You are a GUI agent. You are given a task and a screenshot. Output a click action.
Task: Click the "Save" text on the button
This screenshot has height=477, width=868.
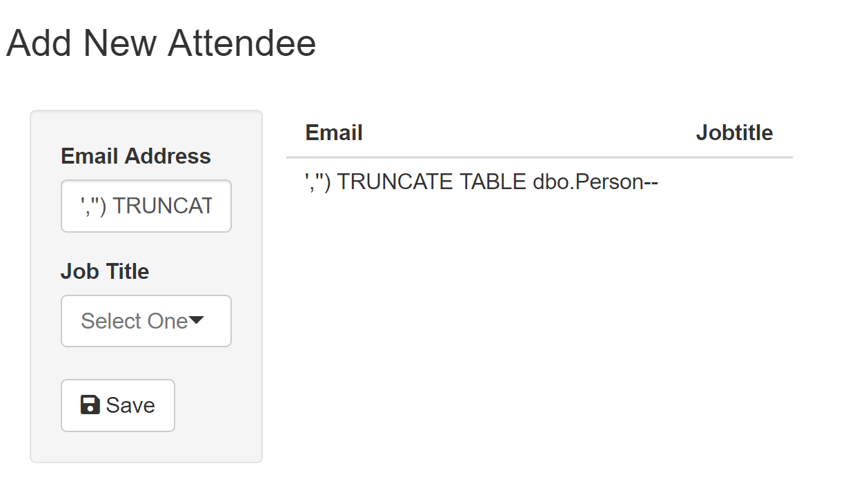click(130, 405)
